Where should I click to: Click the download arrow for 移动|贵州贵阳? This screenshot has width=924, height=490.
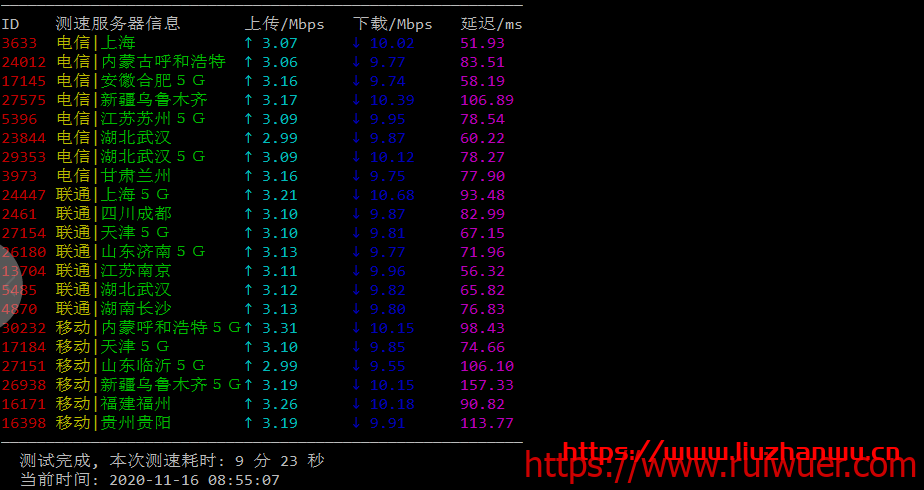[357, 423]
